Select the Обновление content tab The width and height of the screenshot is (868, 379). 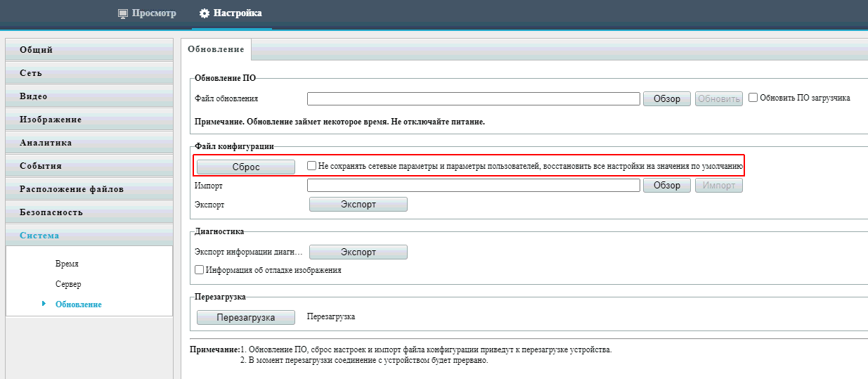pyautogui.click(x=216, y=49)
